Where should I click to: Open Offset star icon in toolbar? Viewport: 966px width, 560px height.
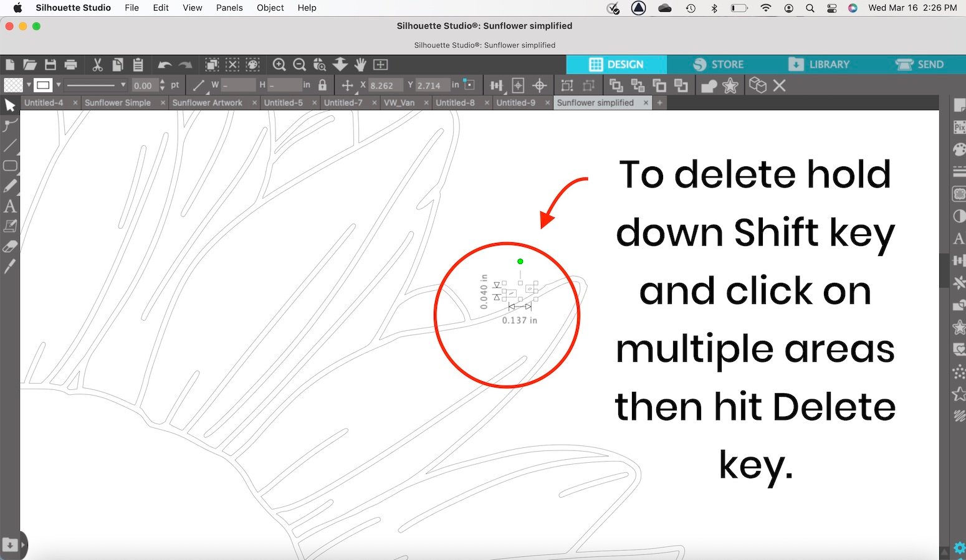pyautogui.click(x=730, y=85)
